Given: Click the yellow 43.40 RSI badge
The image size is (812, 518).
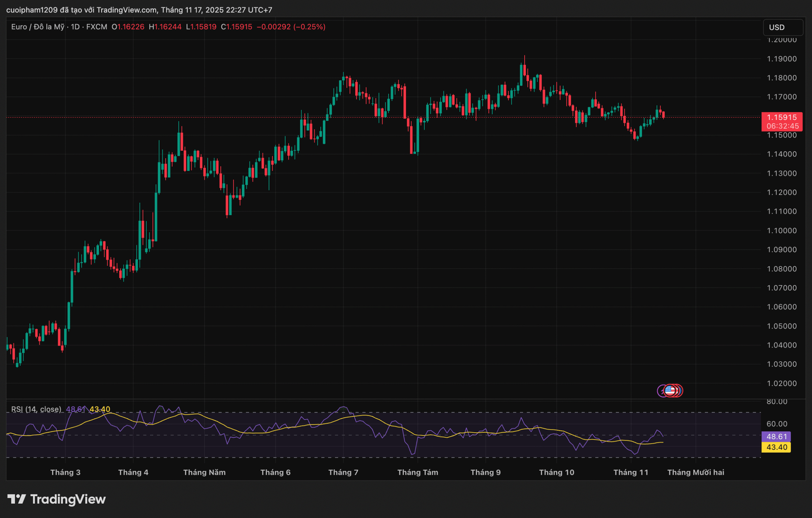Looking at the screenshot, I should coord(775,447).
